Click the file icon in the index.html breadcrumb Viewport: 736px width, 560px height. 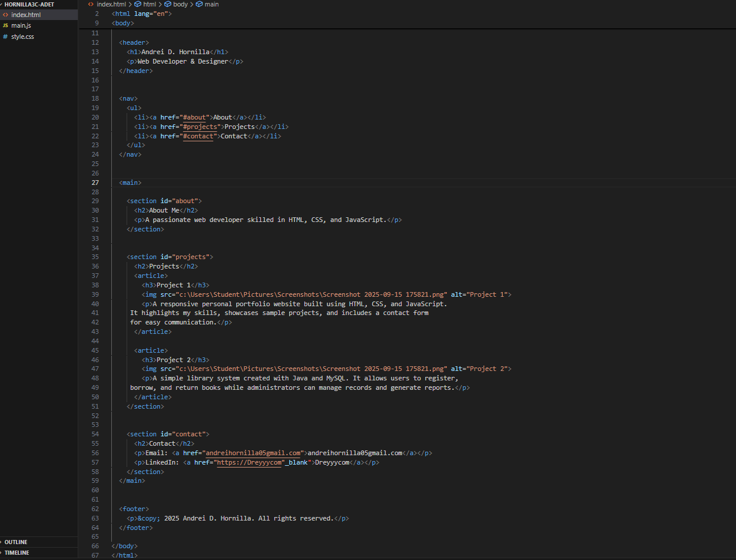91,4
